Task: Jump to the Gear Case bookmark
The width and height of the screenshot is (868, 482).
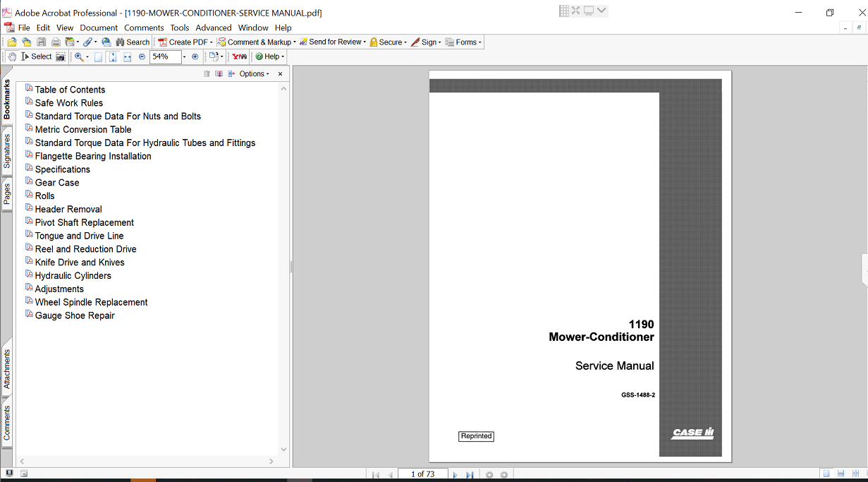Action: (57, 182)
